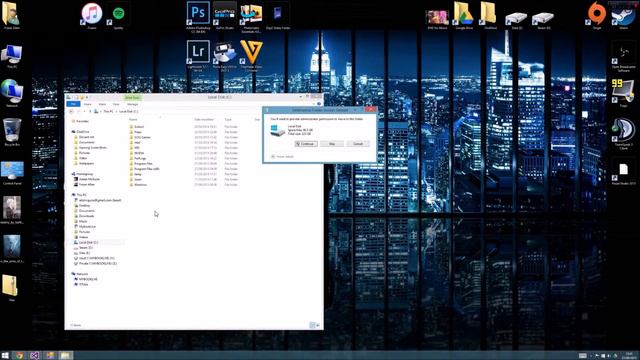Select the GOG Games folder row
Image resolution: width=640 pixels, height=360 pixels.
184,137
